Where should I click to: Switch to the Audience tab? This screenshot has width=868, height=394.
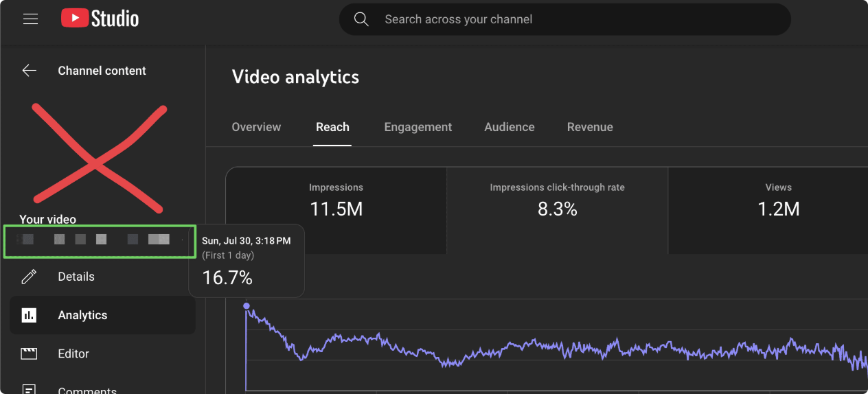pos(509,127)
